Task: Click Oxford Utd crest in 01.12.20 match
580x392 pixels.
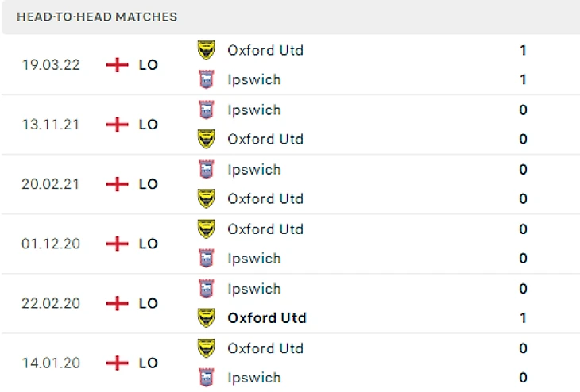Action: tap(207, 229)
